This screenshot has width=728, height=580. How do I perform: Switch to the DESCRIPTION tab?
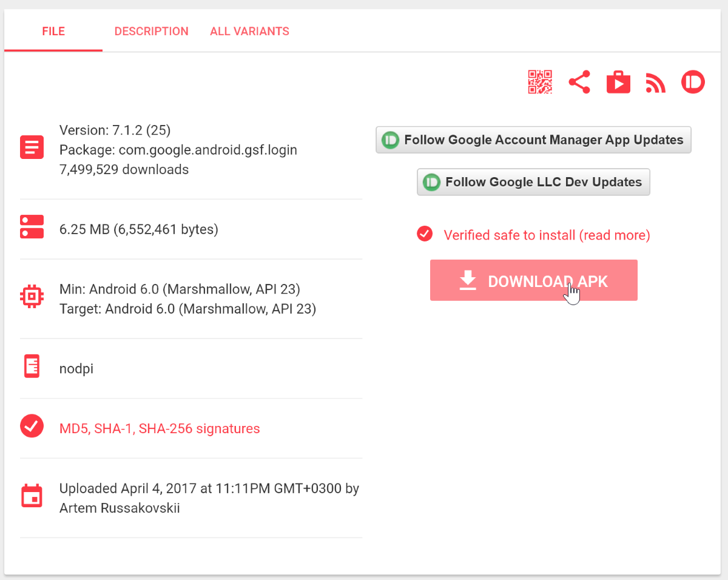(151, 31)
